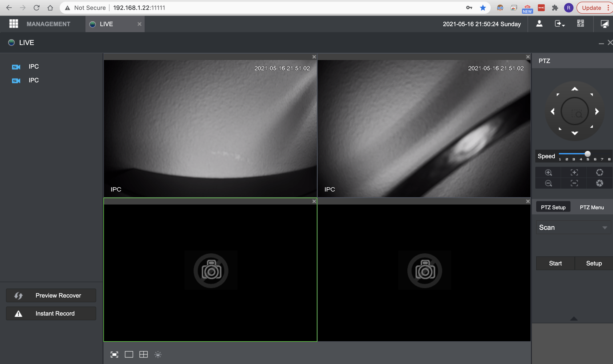Pan PTZ camera right
This screenshot has width=613, height=364.
pos(597,112)
